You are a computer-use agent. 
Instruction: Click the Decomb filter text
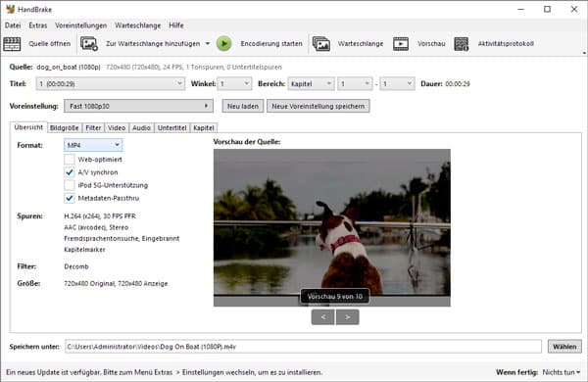(x=76, y=266)
